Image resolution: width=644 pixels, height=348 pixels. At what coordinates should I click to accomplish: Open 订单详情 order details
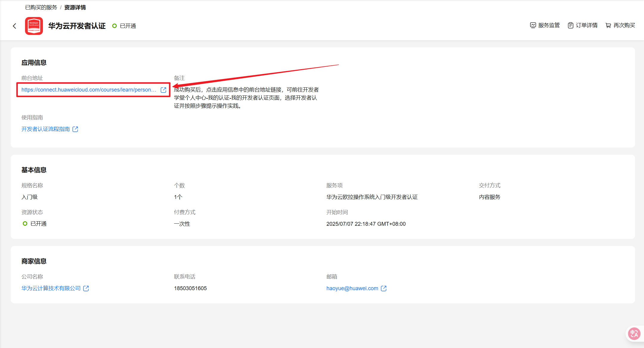pos(583,25)
